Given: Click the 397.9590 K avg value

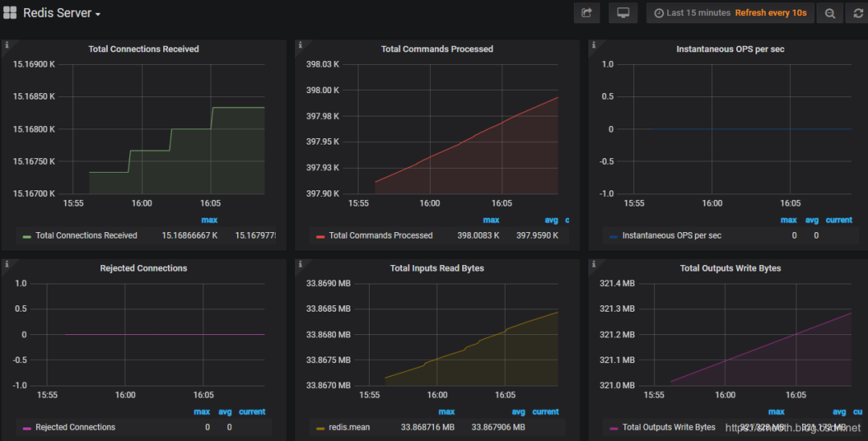Looking at the screenshot, I should point(537,235).
